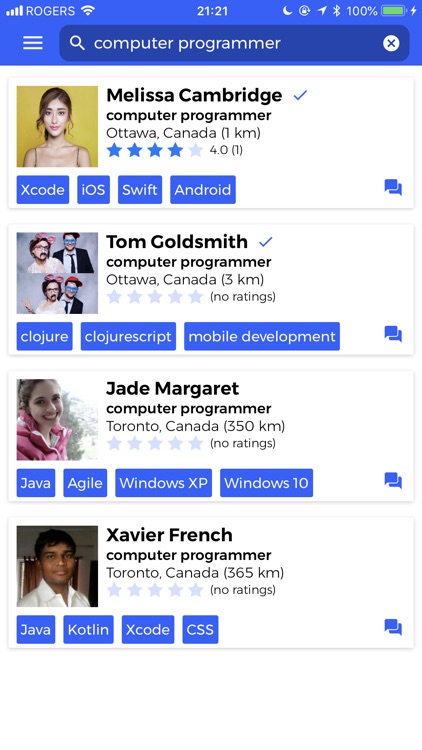Tap Melissa Cambridge's verified checkmark

[300, 96]
